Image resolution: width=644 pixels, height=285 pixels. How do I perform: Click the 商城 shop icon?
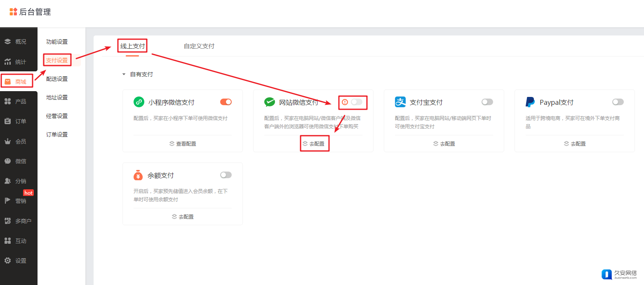[x=7, y=82]
